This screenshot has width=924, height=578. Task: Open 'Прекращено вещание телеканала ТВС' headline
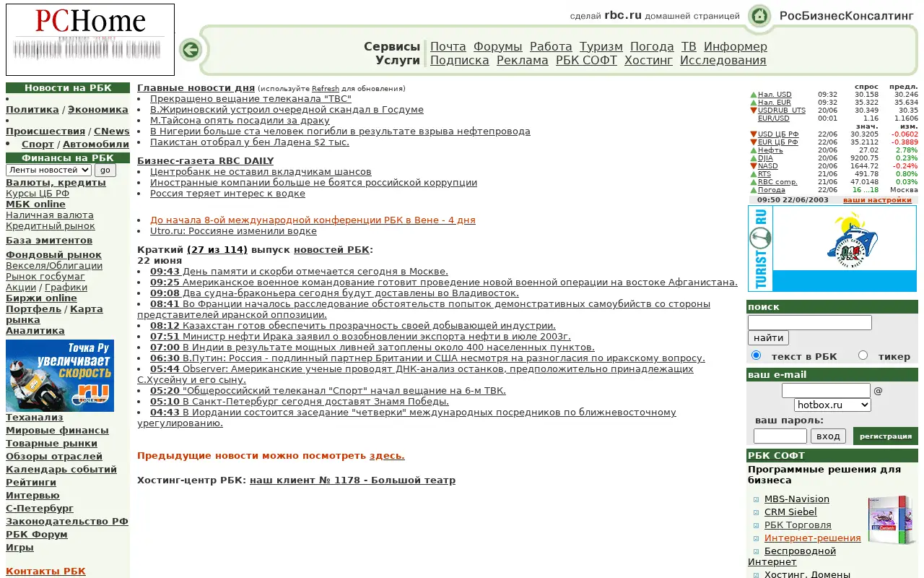click(x=250, y=99)
